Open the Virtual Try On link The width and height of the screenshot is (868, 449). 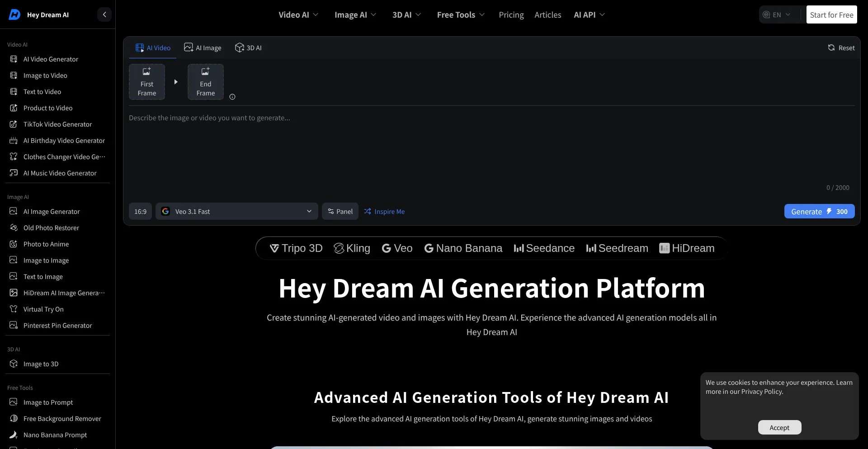point(43,309)
